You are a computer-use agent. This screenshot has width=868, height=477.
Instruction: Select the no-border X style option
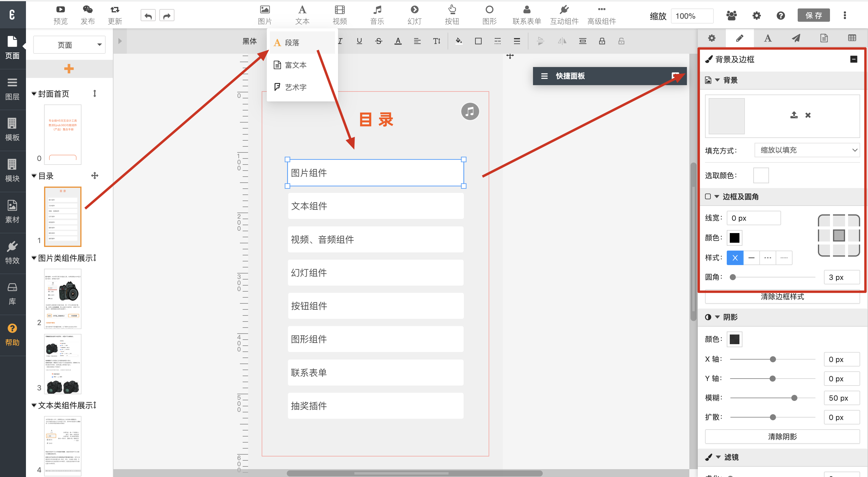click(x=735, y=258)
